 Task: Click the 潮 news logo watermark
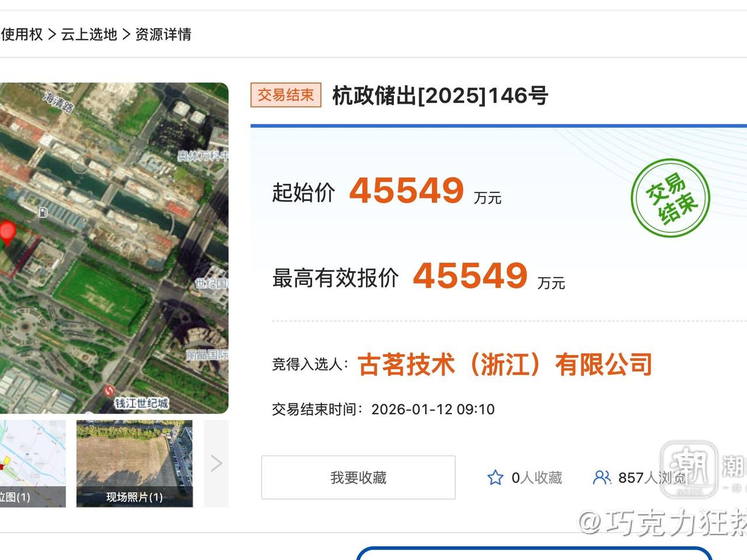(x=689, y=468)
